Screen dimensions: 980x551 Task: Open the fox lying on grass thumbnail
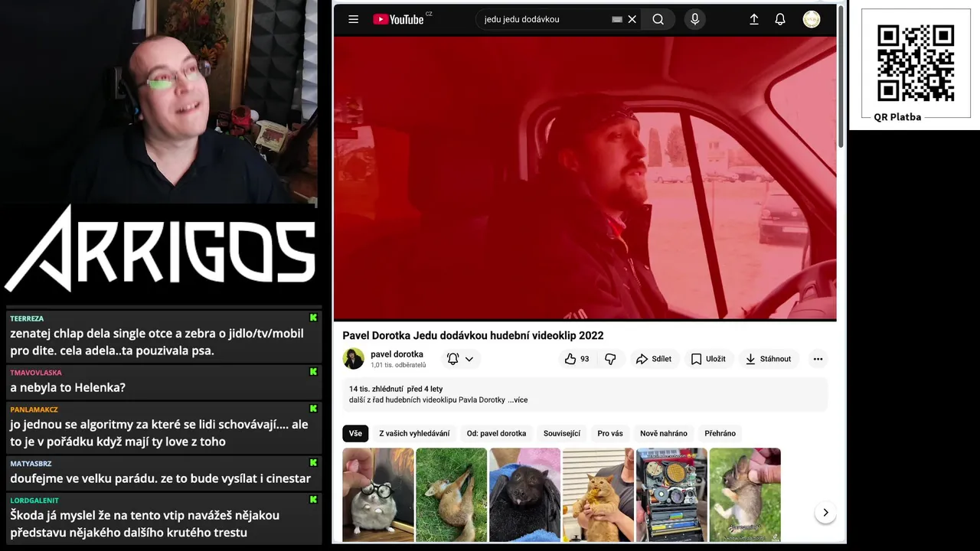tap(451, 495)
